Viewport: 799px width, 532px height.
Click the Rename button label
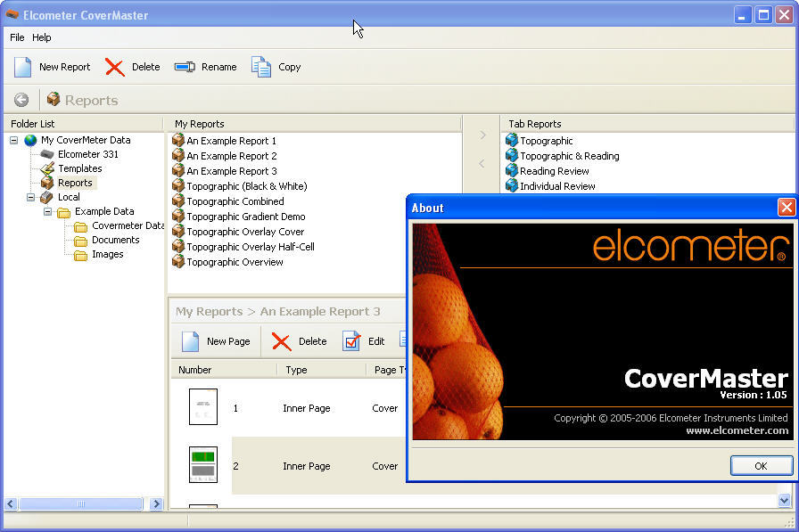(219, 67)
